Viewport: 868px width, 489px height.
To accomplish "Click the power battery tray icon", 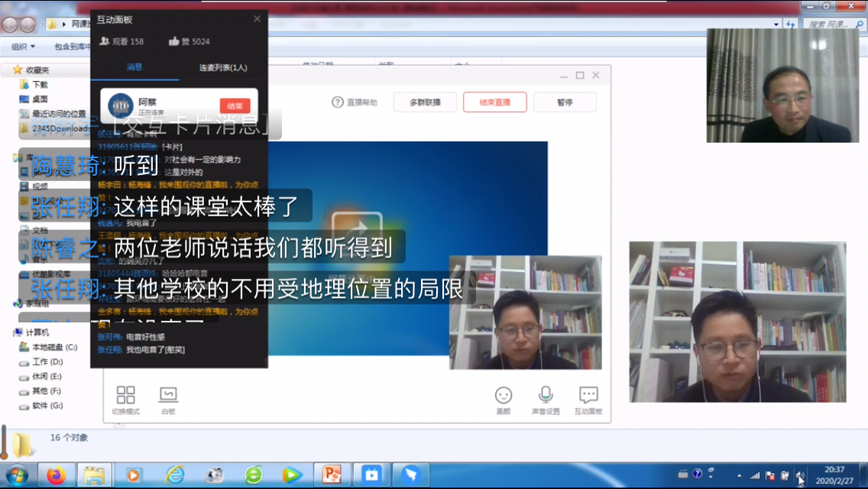I will click(785, 476).
